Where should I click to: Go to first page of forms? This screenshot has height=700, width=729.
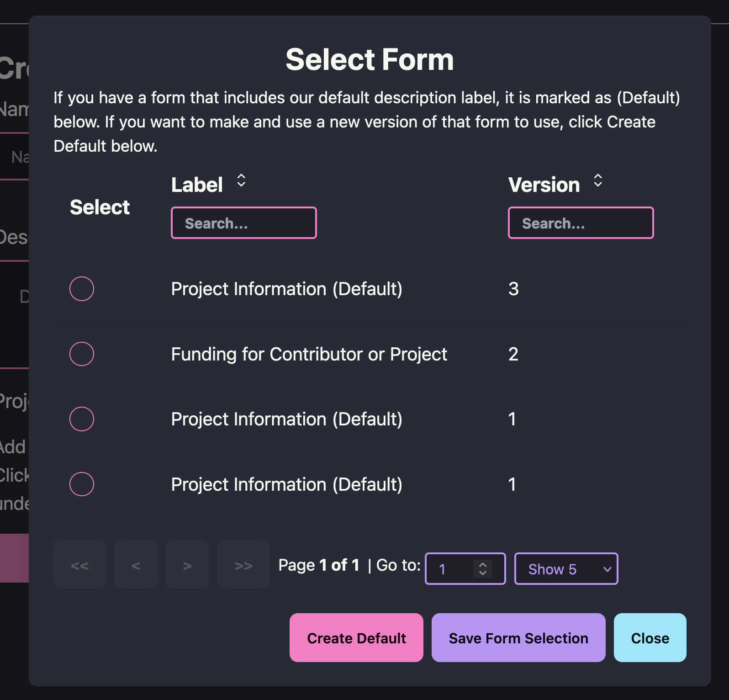point(79,565)
